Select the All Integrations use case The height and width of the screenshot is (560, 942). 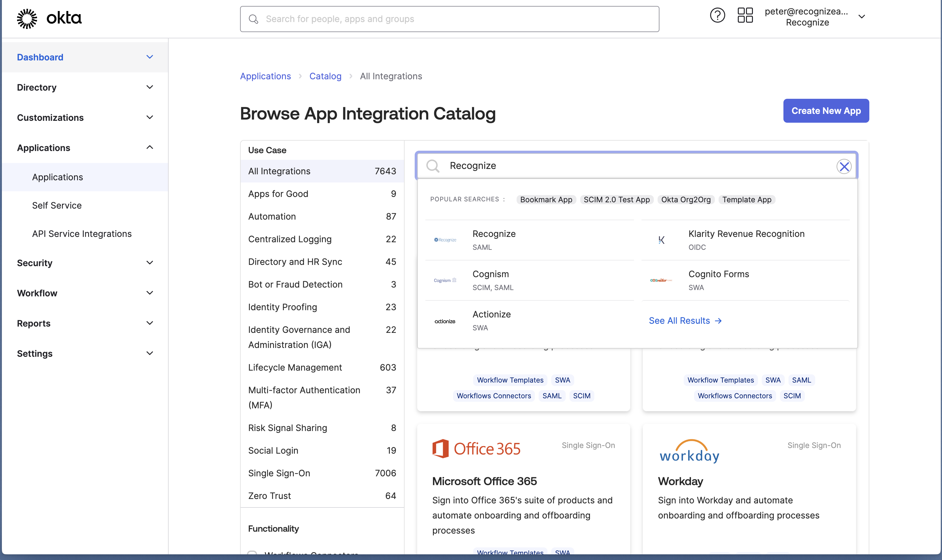(x=322, y=171)
